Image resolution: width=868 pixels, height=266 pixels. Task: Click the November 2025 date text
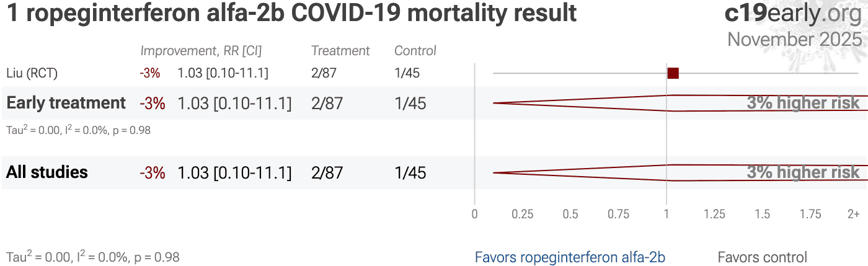click(794, 39)
